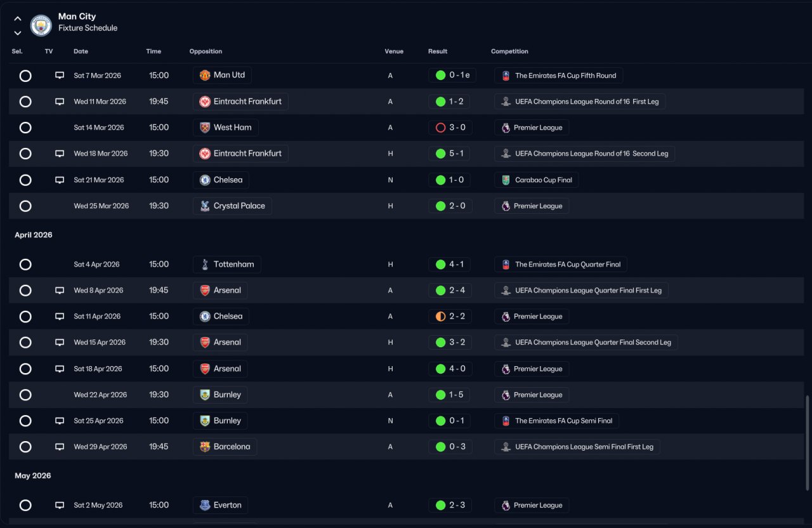The height and width of the screenshot is (528, 812).
Task: Click the up chevron beside Man City
Action: (18, 19)
